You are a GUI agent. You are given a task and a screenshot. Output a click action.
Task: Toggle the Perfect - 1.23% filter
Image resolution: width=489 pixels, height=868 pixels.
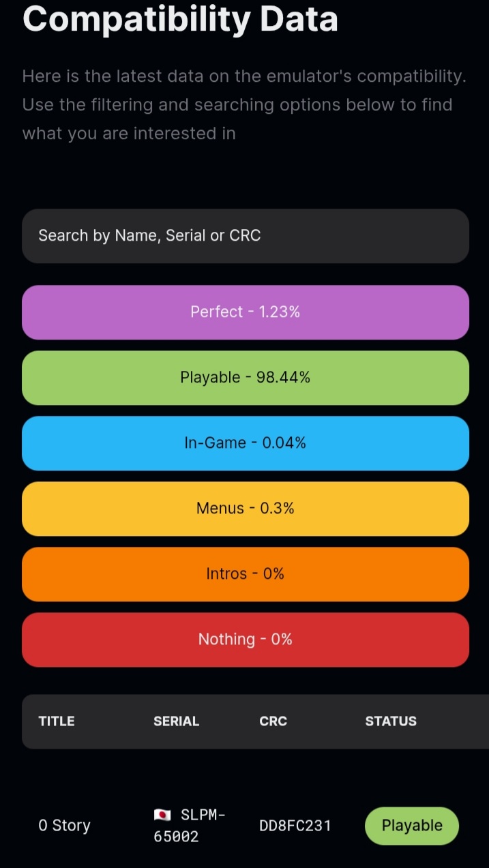click(x=246, y=312)
